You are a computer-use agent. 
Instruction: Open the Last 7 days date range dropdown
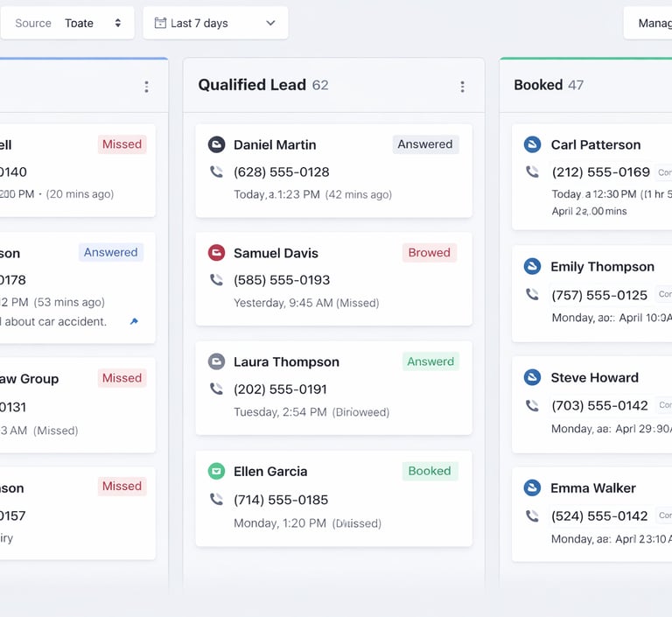coord(215,23)
